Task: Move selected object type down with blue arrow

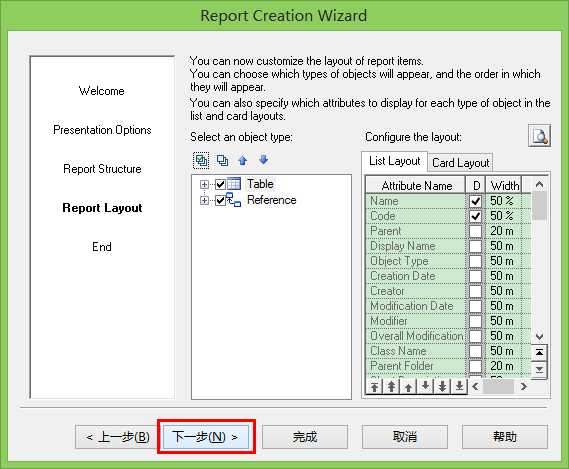Action: (x=264, y=159)
